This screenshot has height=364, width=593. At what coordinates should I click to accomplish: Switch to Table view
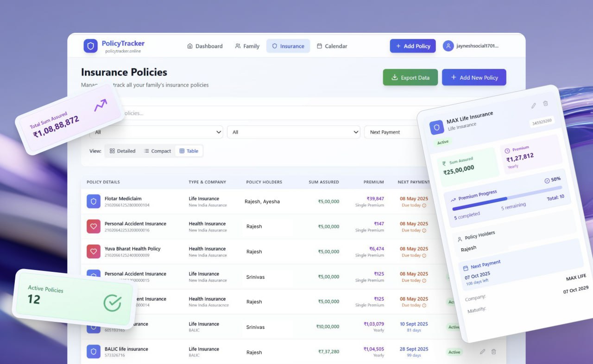tap(189, 151)
